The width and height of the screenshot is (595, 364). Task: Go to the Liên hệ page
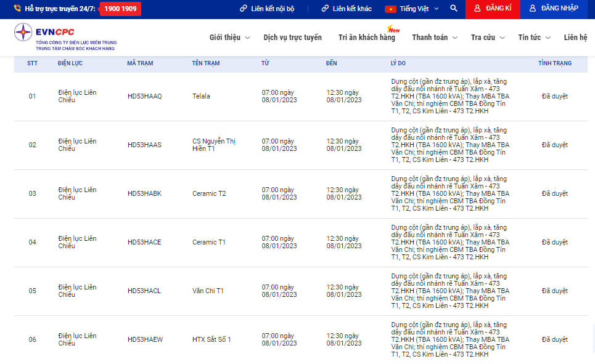(x=575, y=38)
